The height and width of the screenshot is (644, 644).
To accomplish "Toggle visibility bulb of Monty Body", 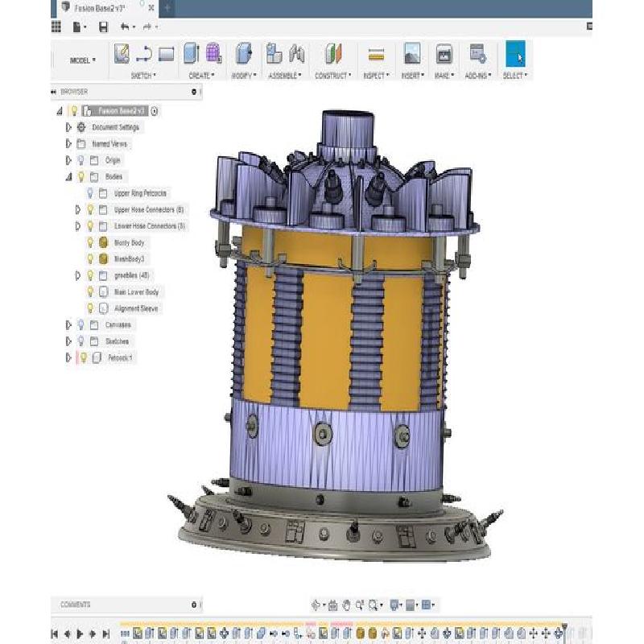I will 90,242.
